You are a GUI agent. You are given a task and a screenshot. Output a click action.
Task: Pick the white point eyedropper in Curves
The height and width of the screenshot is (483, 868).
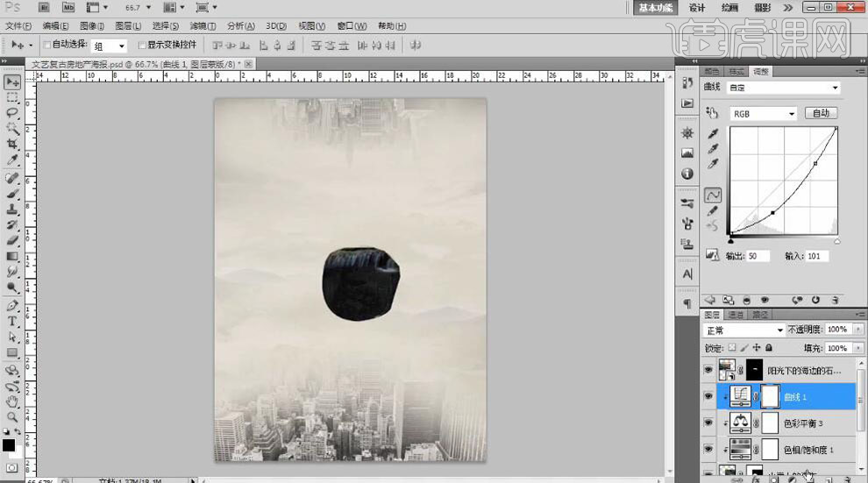pos(713,164)
